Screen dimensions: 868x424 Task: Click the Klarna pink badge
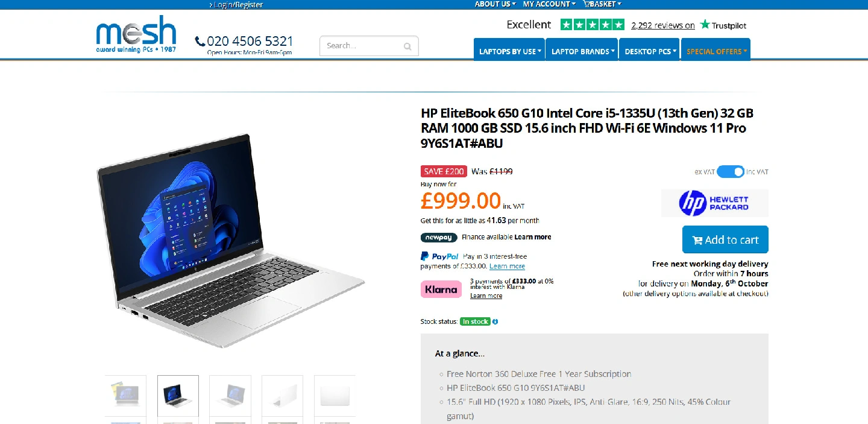pos(441,290)
